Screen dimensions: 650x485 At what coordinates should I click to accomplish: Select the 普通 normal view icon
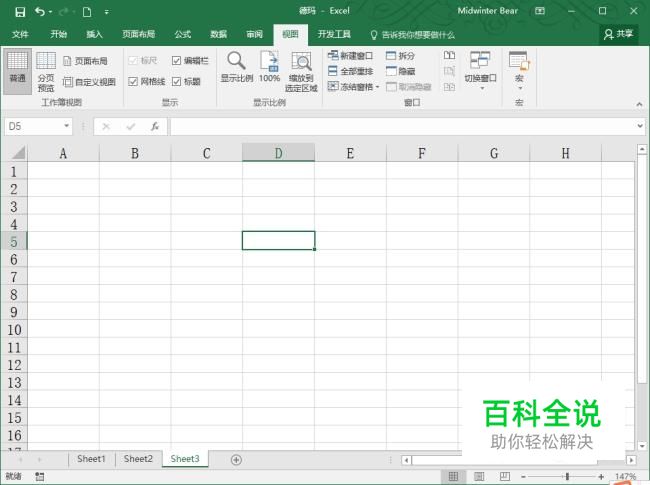click(17, 70)
